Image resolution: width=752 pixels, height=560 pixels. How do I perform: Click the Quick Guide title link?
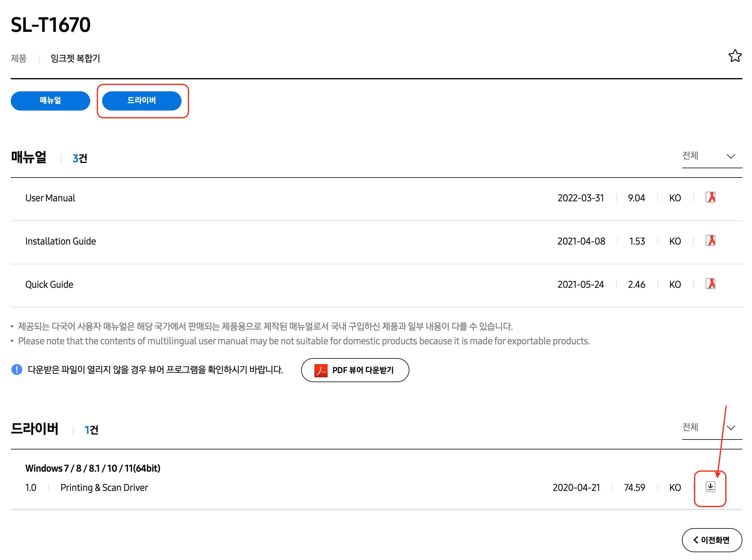(x=49, y=285)
